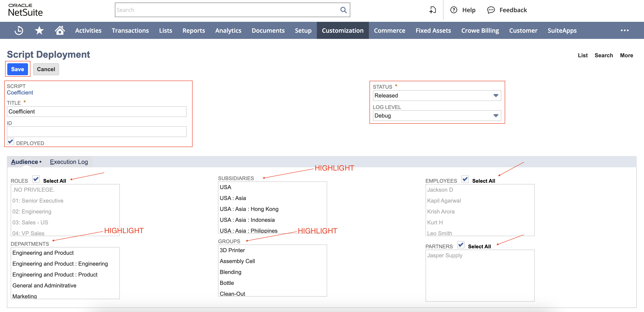Select Engineering and Product : Product
This screenshot has height=312, width=644.
point(65,275)
